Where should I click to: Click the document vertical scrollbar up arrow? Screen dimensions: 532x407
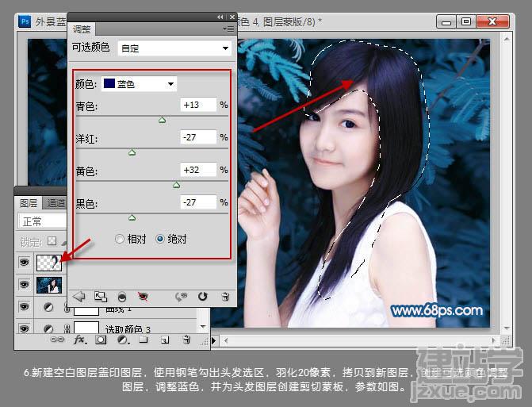click(506, 40)
